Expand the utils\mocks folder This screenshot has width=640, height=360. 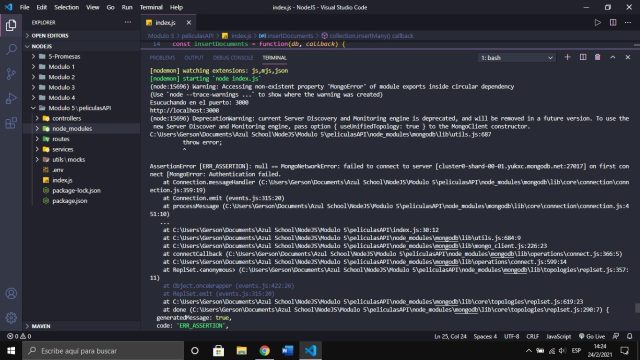[82, 160]
